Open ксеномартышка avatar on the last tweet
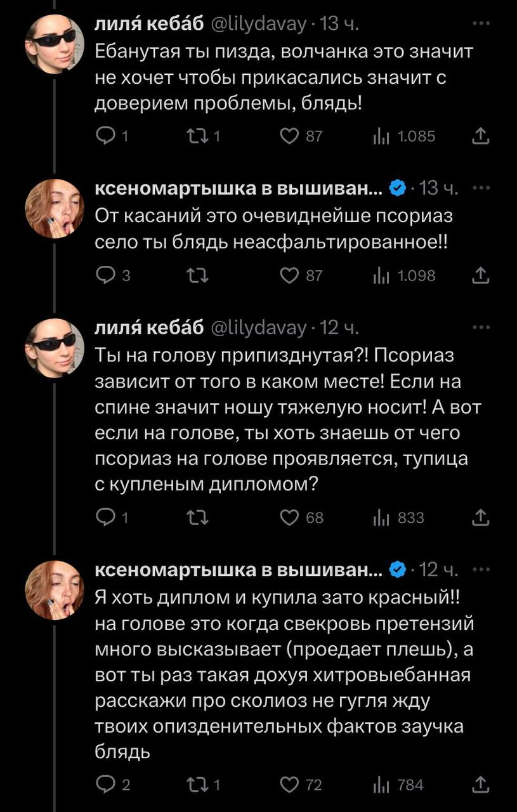The height and width of the screenshot is (812, 517). (55, 590)
